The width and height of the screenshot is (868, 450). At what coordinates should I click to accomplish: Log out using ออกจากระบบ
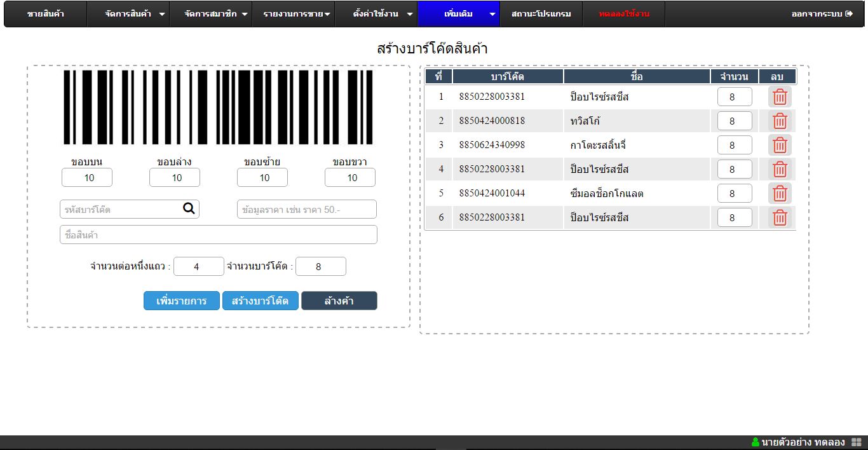(822, 14)
